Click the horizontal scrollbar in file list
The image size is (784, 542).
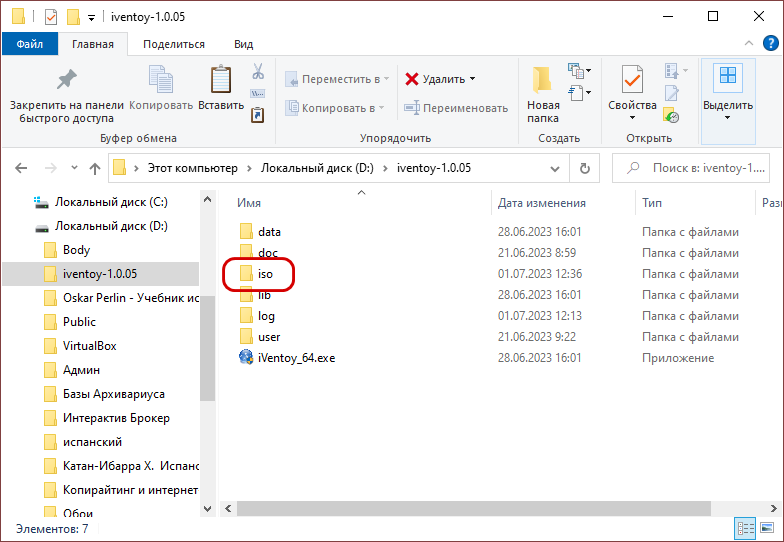tap(474, 508)
